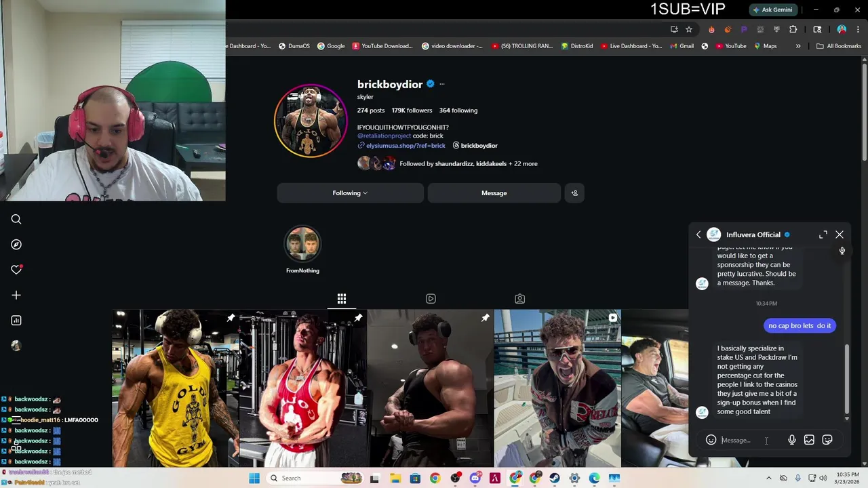The image size is (868, 488).
Task: Open the @retaliationproject mention link
Action: pyautogui.click(x=384, y=136)
